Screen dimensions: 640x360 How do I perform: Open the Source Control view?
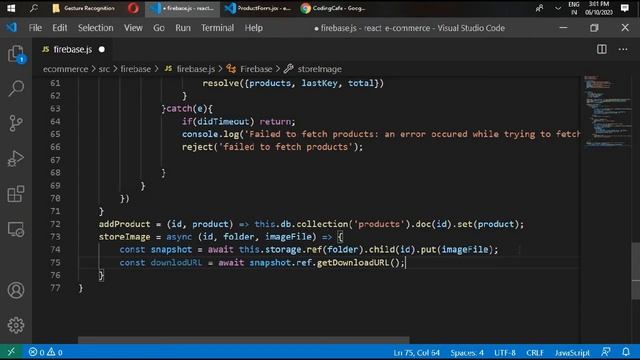tap(16, 123)
